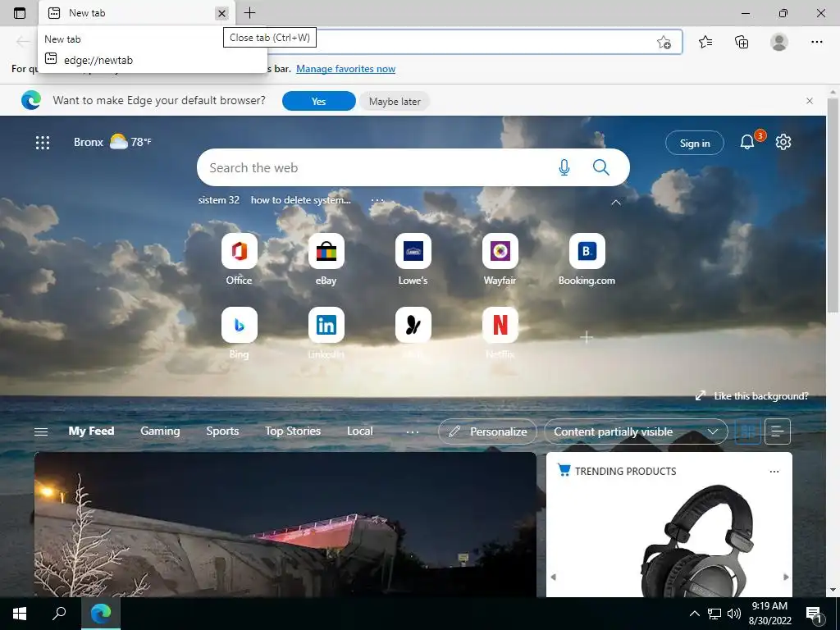
Task: Open more options for recent searches
Action: [x=377, y=200]
